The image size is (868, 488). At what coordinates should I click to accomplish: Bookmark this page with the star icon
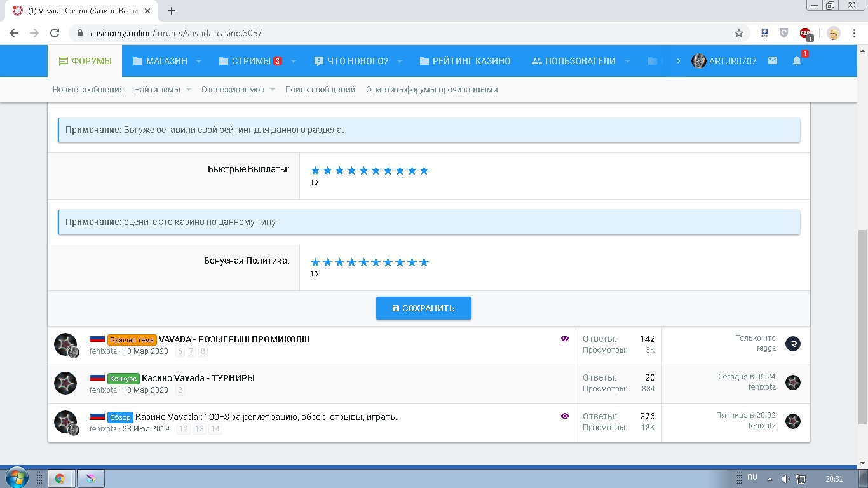tap(738, 33)
